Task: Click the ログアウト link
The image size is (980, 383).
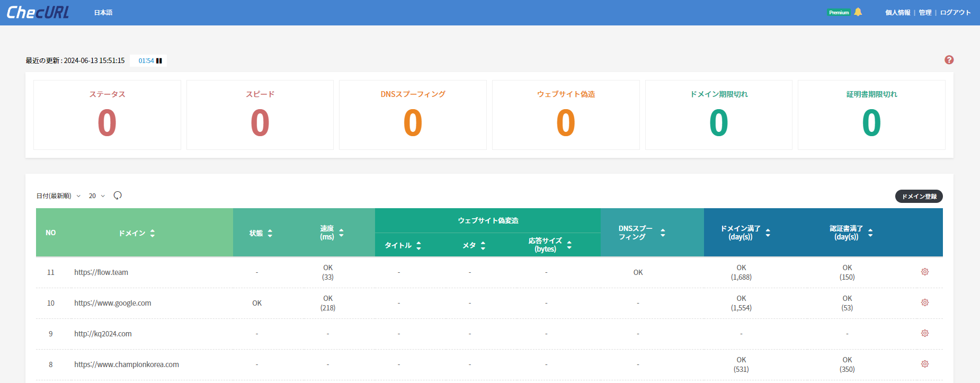Action: pyautogui.click(x=955, y=13)
